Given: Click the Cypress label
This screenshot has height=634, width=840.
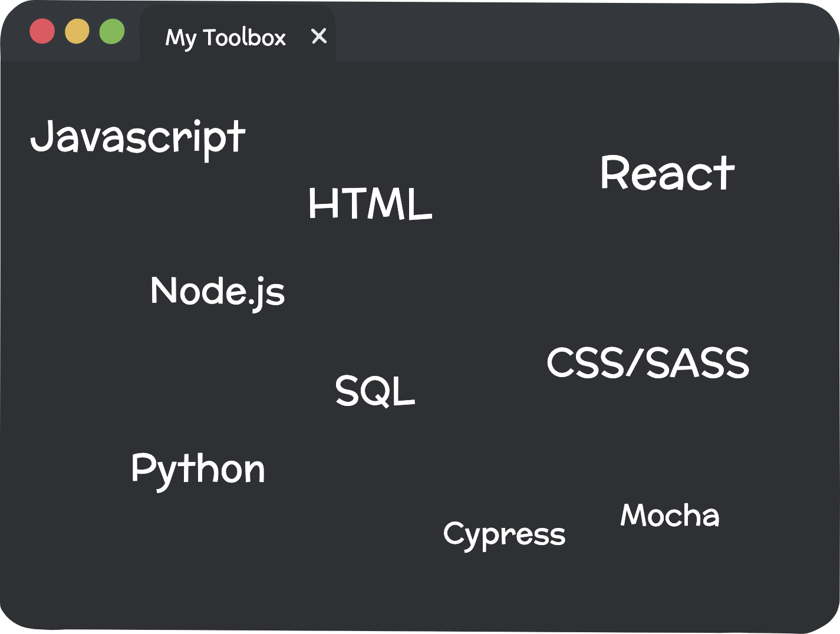Looking at the screenshot, I should (x=505, y=536).
